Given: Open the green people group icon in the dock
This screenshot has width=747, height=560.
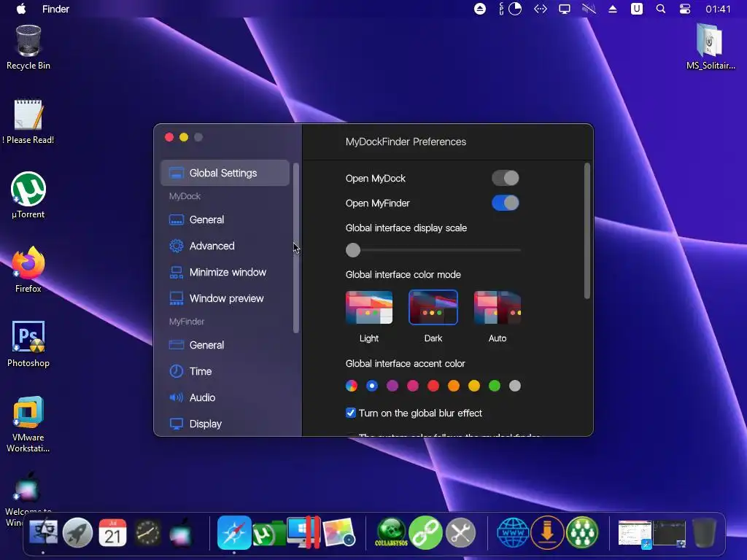Looking at the screenshot, I should 582,532.
